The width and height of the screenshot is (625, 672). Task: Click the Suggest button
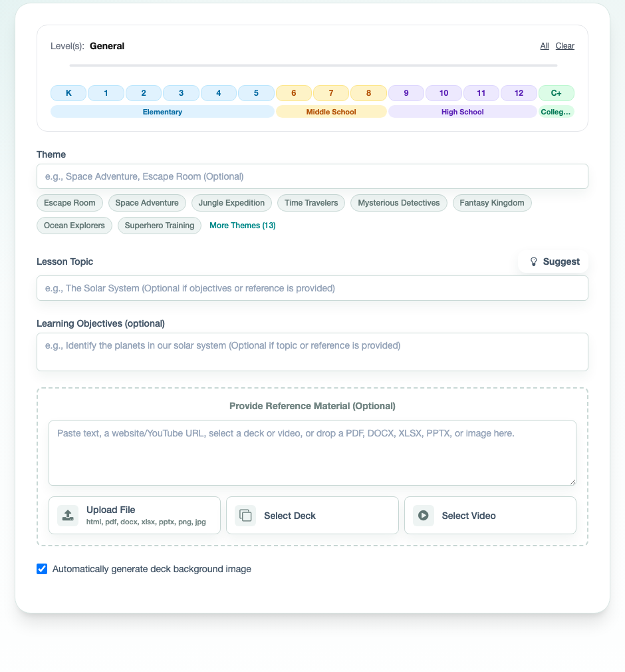[x=553, y=261]
